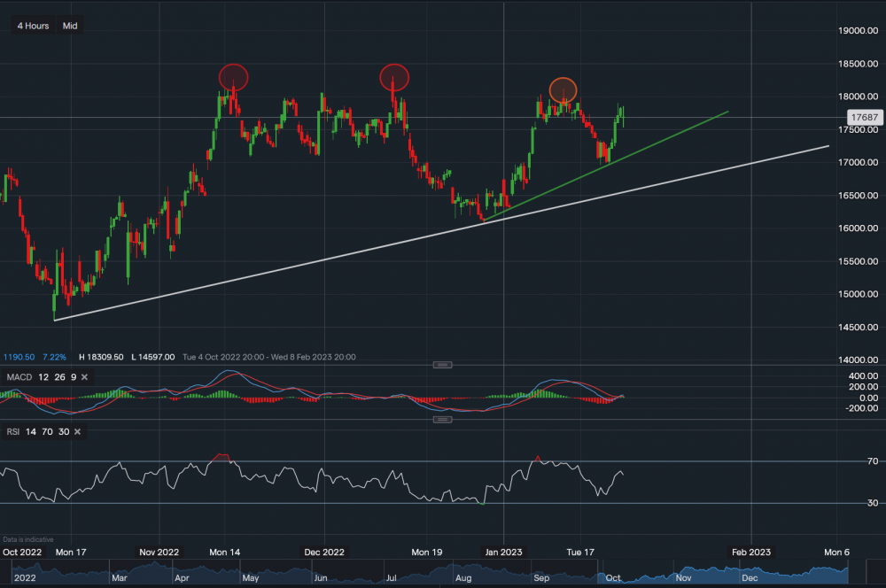Click the RSI indicator label
886x588 pixels.
click(x=13, y=431)
